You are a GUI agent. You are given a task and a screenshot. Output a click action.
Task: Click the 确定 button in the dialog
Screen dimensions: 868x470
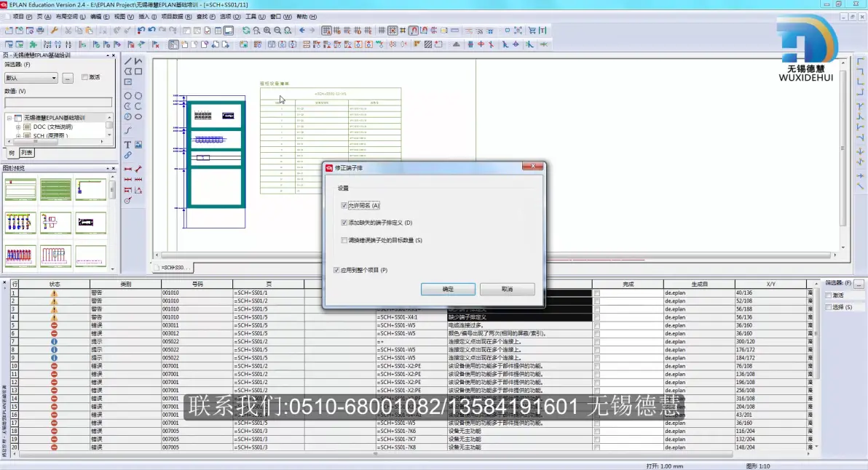pyautogui.click(x=448, y=289)
